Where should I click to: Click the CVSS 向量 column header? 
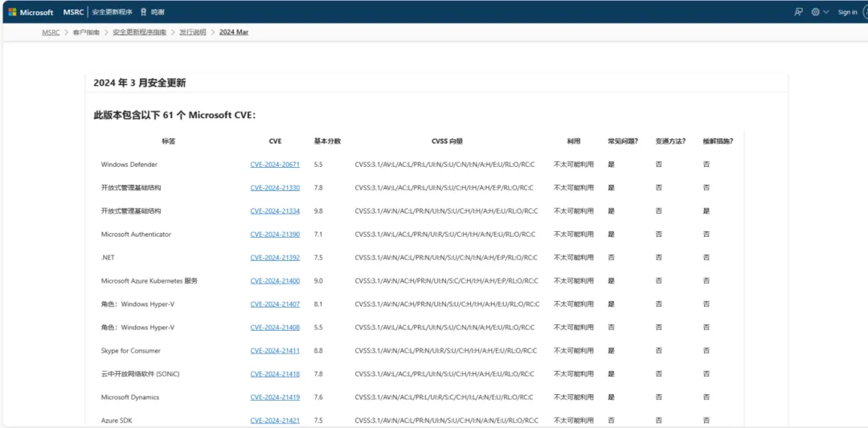[x=448, y=141]
